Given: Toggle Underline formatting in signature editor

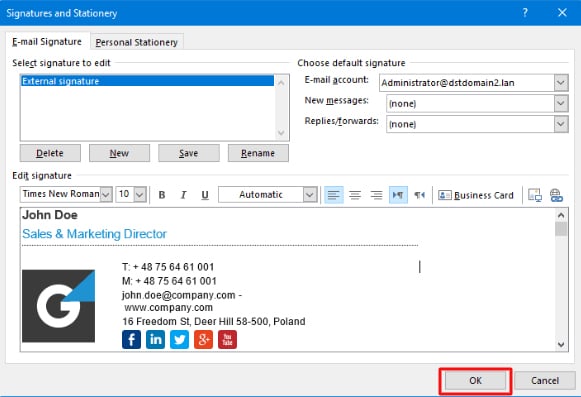Looking at the screenshot, I should 205,195.
